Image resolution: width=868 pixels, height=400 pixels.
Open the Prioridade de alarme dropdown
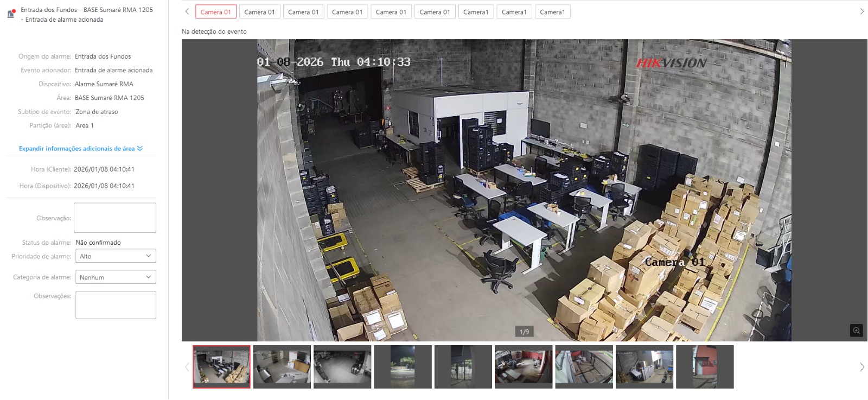116,256
